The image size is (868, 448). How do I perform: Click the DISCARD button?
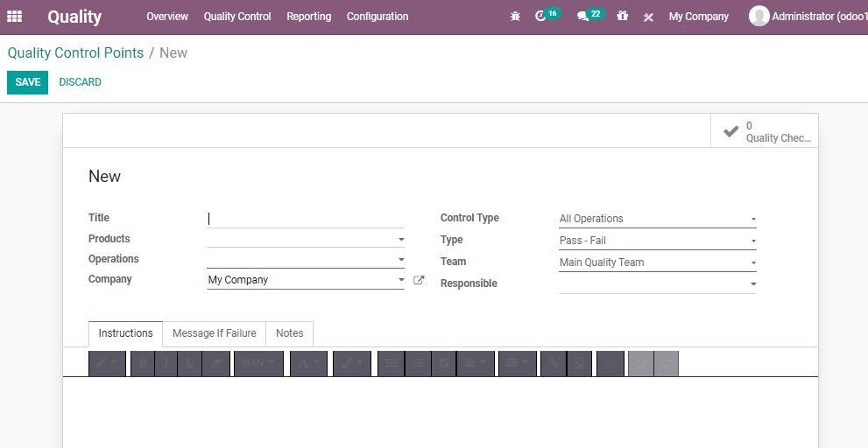coord(81,82)
